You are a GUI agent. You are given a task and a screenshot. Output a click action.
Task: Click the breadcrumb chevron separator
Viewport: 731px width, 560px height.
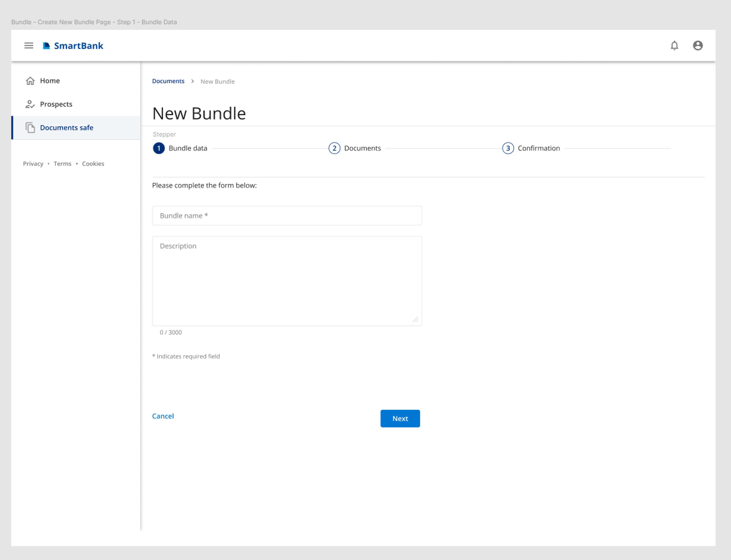[192, 81]
